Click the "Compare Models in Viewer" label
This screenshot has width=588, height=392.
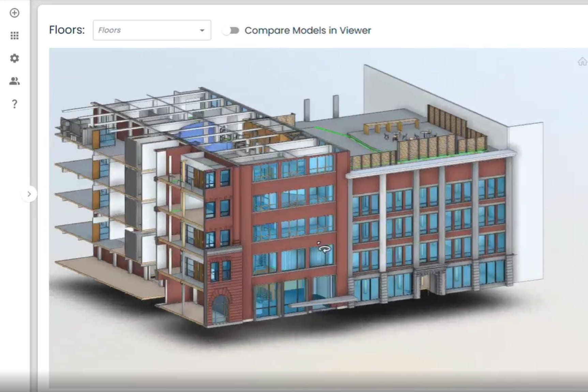307,31
